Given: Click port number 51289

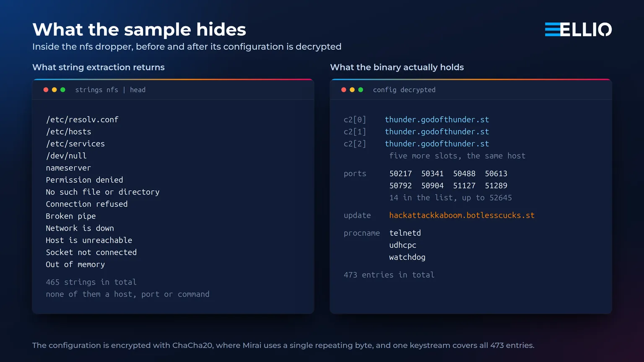Looking at the screenshot, I should point(496,186).
